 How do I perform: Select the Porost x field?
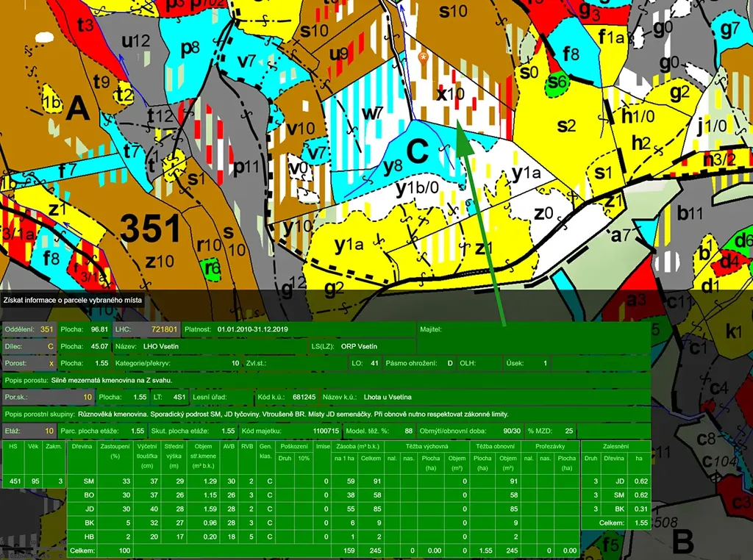[51, 363]
